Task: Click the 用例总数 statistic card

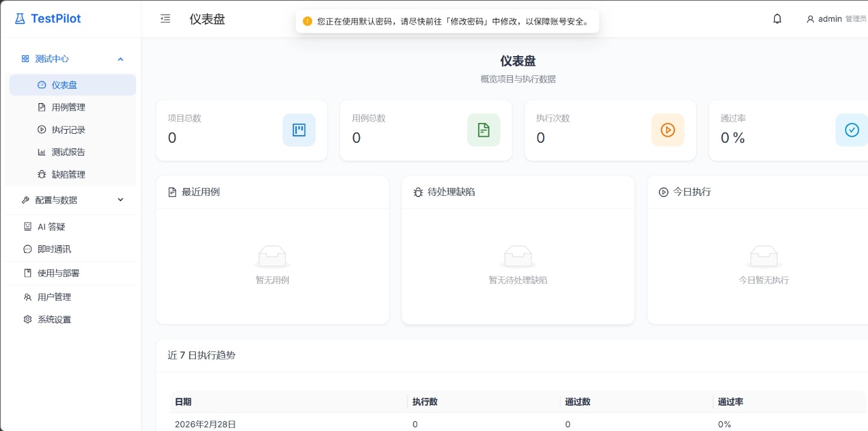Action: pyautogui.click(x=426, y=130)
